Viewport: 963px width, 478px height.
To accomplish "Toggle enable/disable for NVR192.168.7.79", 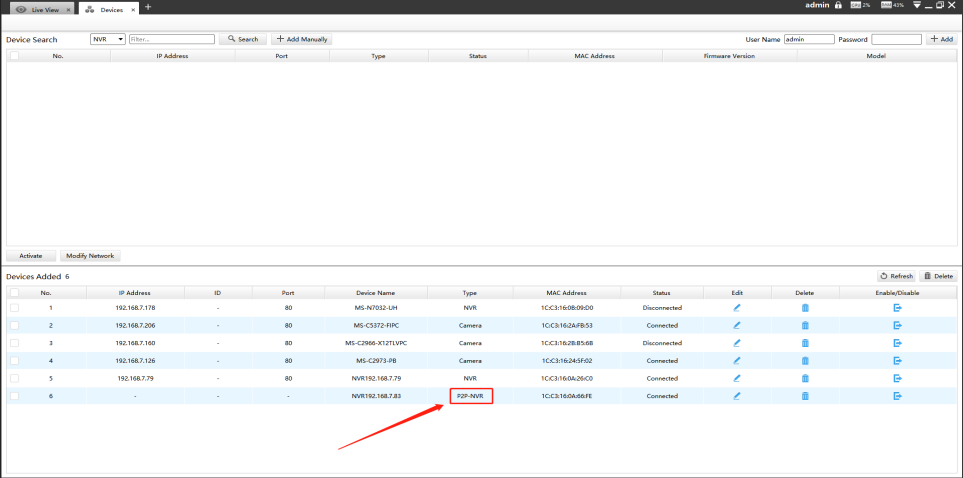I will 897,378.
